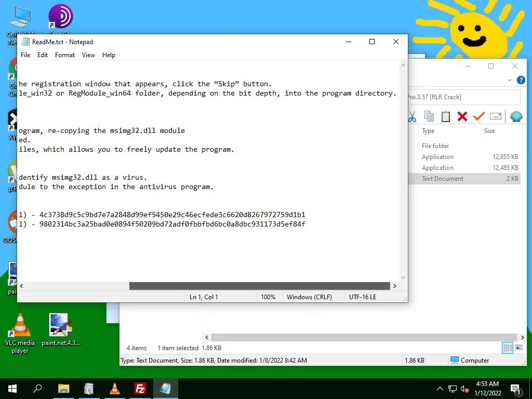The height and width of the screenshot is (399, 532).
Task: Click the paint.net.4.3 installer desktop icon
Action: click(x=61, y=329)
